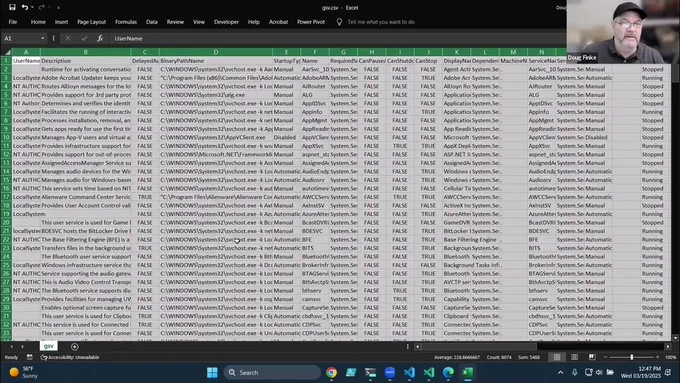The width and height of the screenshot is (680, 383).
Task: Open the Page Layout ribbon tab
Action: coord(92,22)
